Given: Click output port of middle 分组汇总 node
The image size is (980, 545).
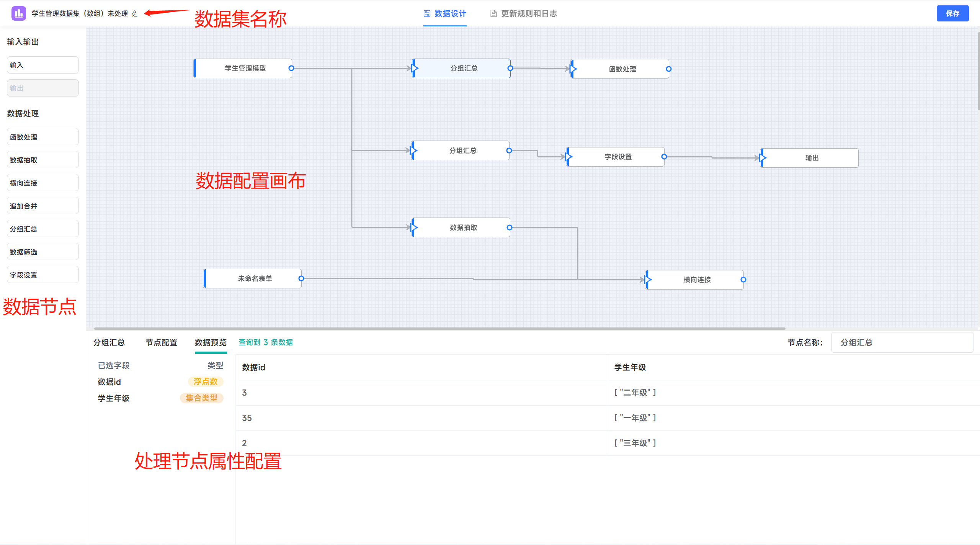Looking at the screenshot, I should pyautogui.click(x=509, y=151).
